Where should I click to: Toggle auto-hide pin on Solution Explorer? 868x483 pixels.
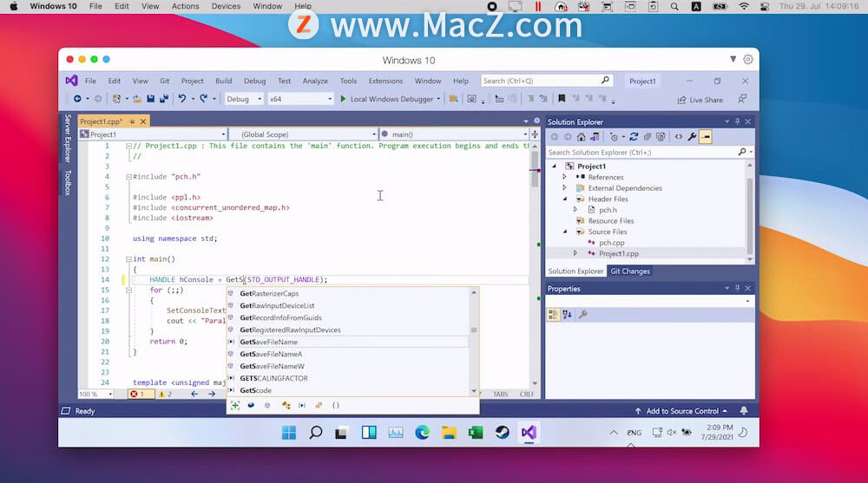pyautogui.click(x=737, y=121)
